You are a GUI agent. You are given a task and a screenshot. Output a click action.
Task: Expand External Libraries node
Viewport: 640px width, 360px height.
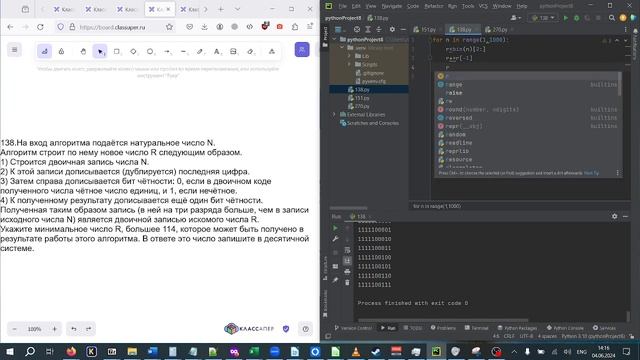tap(334, 115)
